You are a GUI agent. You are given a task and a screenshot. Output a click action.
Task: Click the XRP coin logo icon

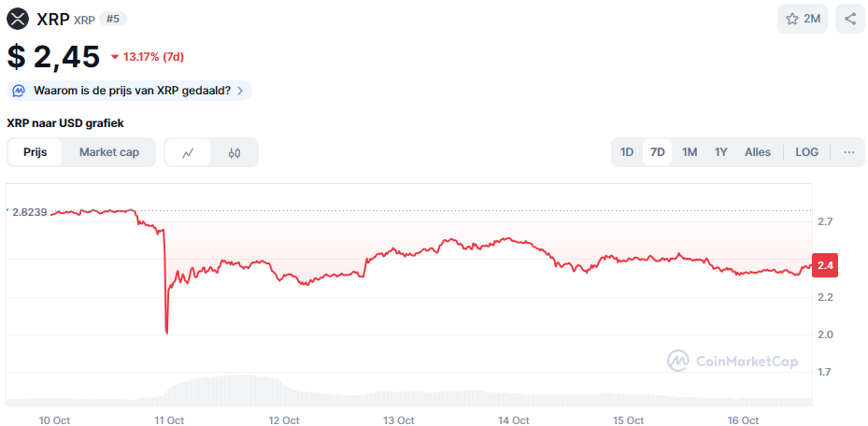click(x=18, y=19)
